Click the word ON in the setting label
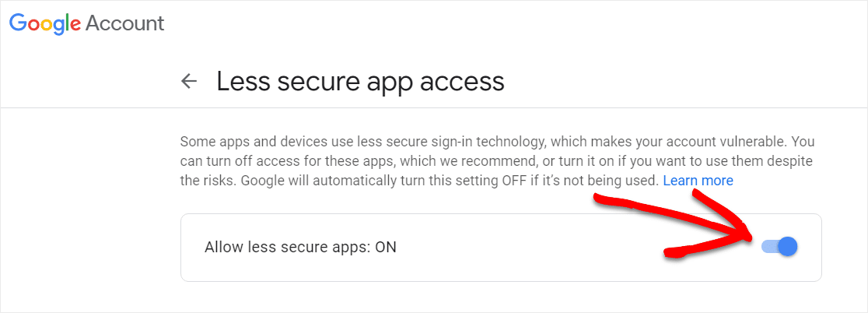 [x=386, y=247]
